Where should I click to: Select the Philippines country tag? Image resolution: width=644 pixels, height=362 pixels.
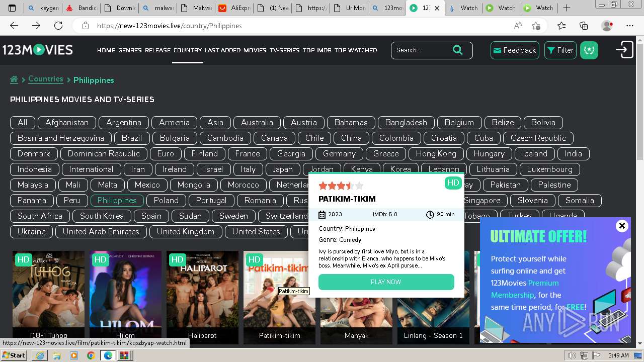point(117,200)
